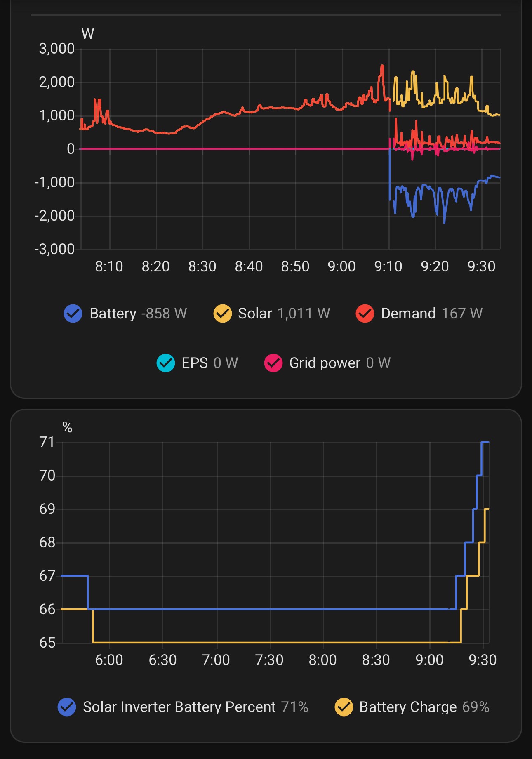
Task: Click the Battery legend label
Action: coord(113,313)
